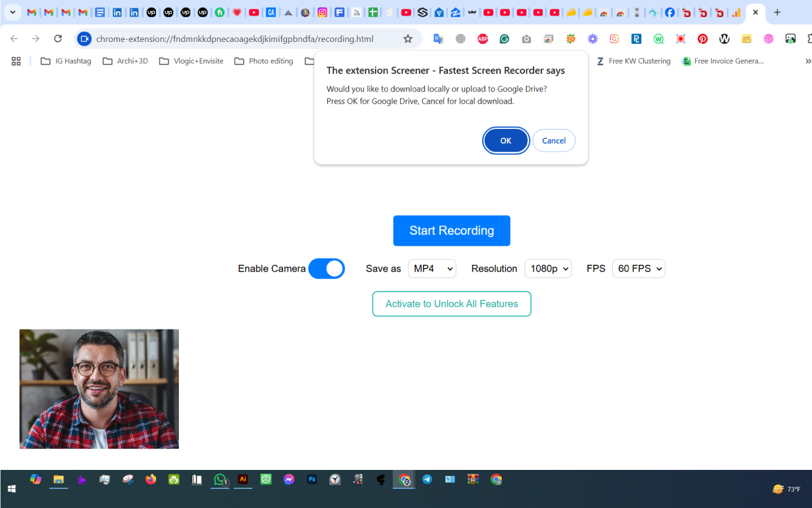Open the Google Translate extension
This screenshot has height=508, width=812.
[438, 39]
